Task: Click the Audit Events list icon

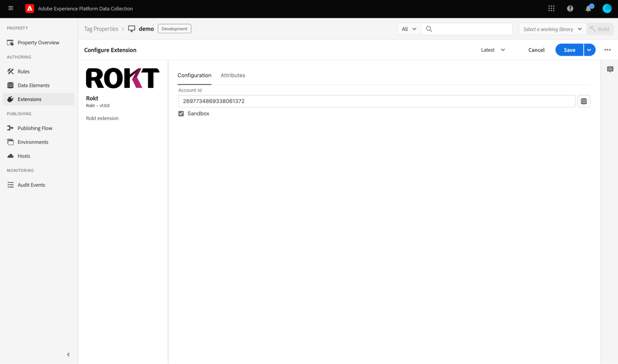Action: coord(11,185)
